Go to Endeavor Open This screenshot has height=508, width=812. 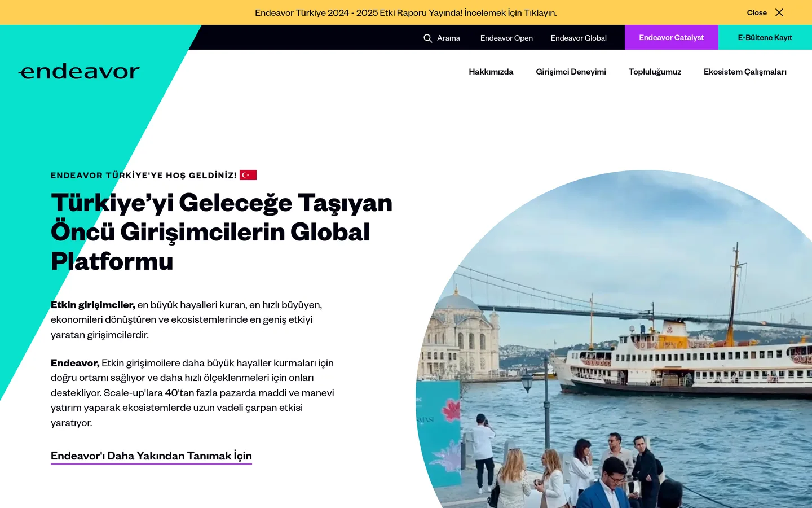coord(506,38)
